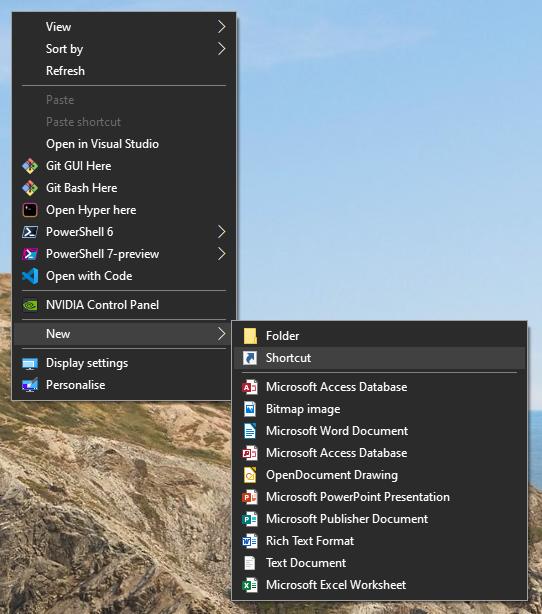Click the Bitmap image icon
Viewport: 542px width, 614px height.
pos(250,409)
